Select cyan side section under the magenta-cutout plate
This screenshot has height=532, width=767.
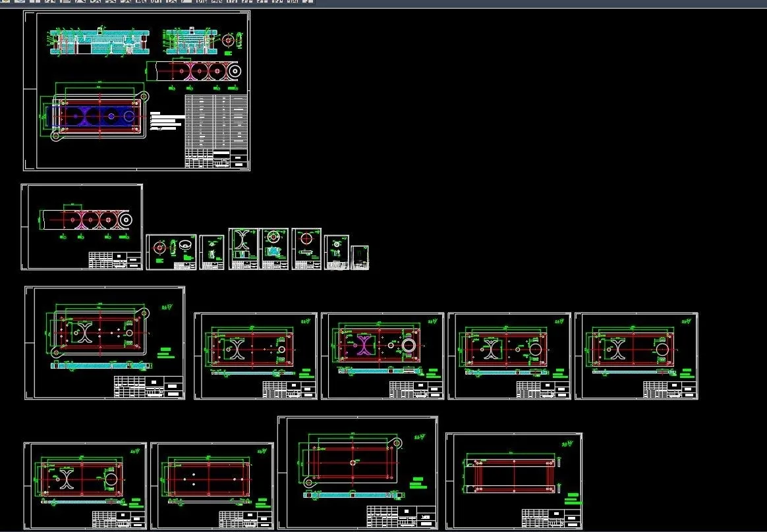tap(379, 371)
